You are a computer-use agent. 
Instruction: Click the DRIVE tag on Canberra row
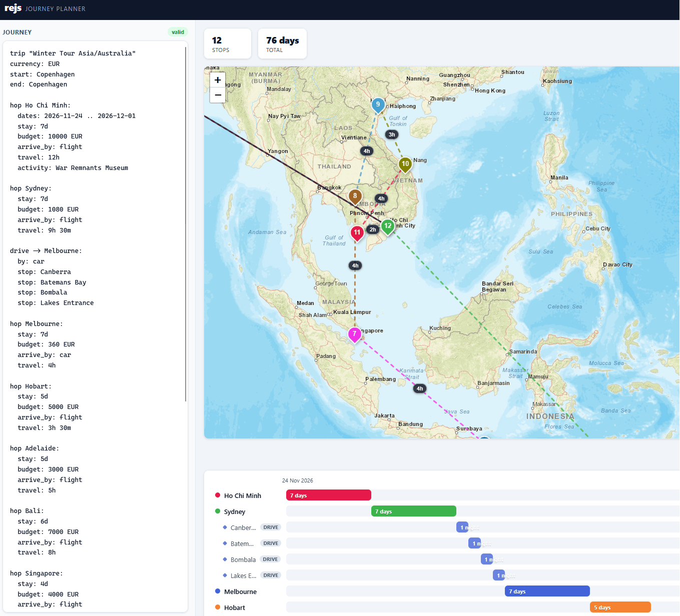click(271, 527)
